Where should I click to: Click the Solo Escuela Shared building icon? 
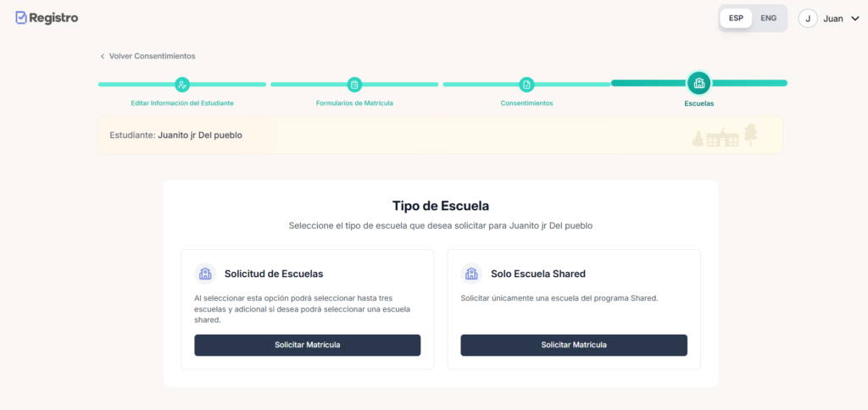tap(471, 274)
